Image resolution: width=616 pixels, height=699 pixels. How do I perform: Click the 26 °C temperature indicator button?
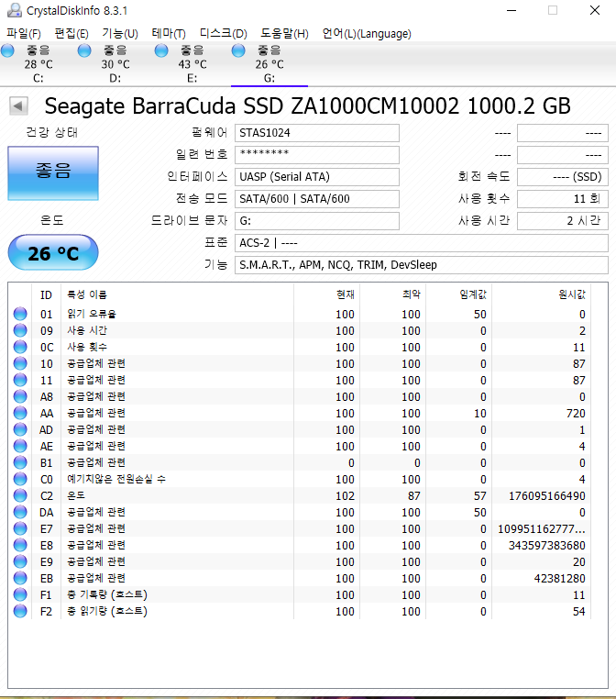(x=53, y=253)
